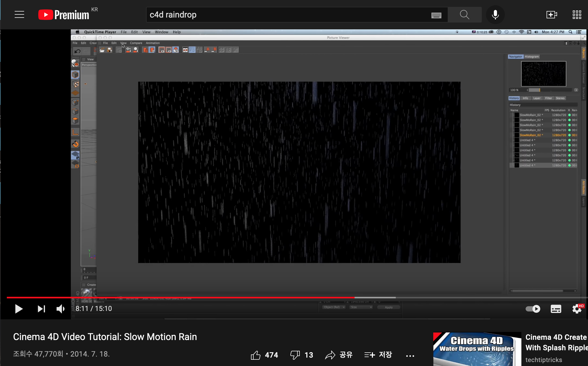This screenshot has width=588, height=366.
Task: Open the QuickTime Player File menu
Action: point(124,32)
